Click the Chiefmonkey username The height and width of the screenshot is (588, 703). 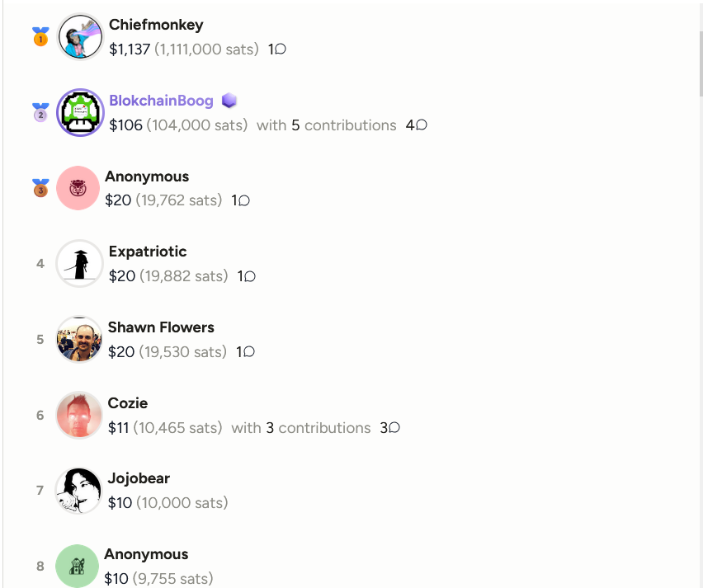pos(156,25)
